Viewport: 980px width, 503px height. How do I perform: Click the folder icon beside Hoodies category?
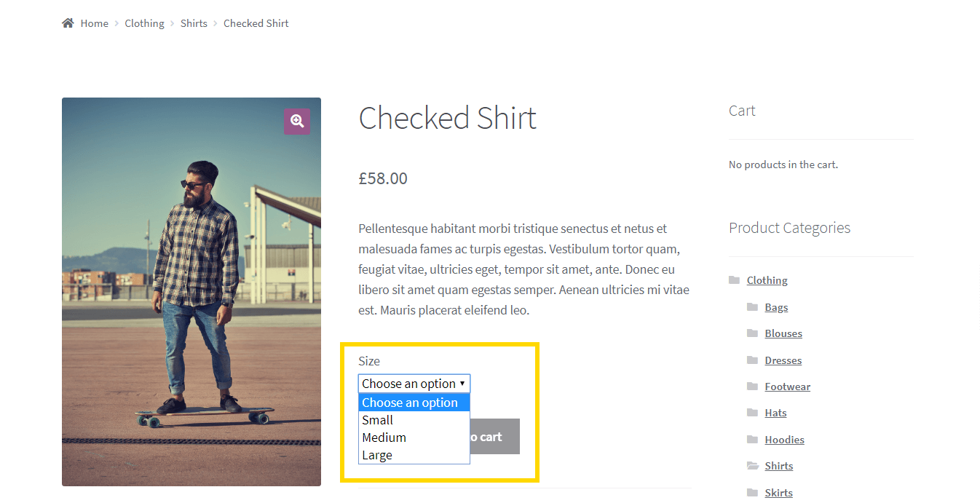pyautogui.click(x=753, y=439)
